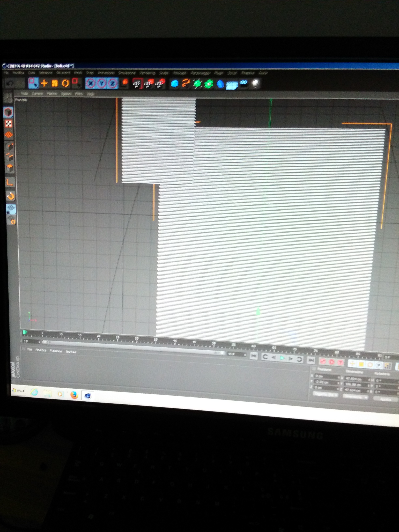Switch to Texture mode checkerboard icon
The height and width of the screenshot is (532, 399).
[x=8, y=124]
